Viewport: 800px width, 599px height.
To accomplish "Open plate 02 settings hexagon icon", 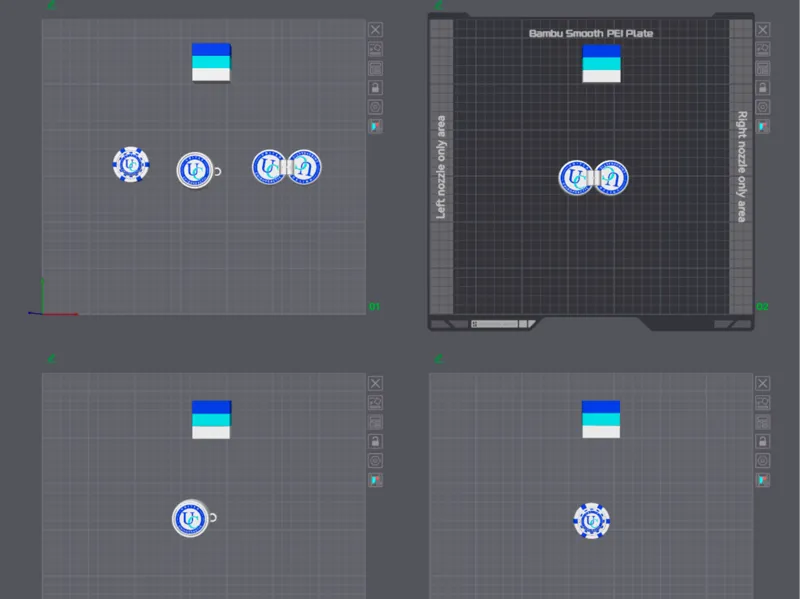I will pos(763,107).
